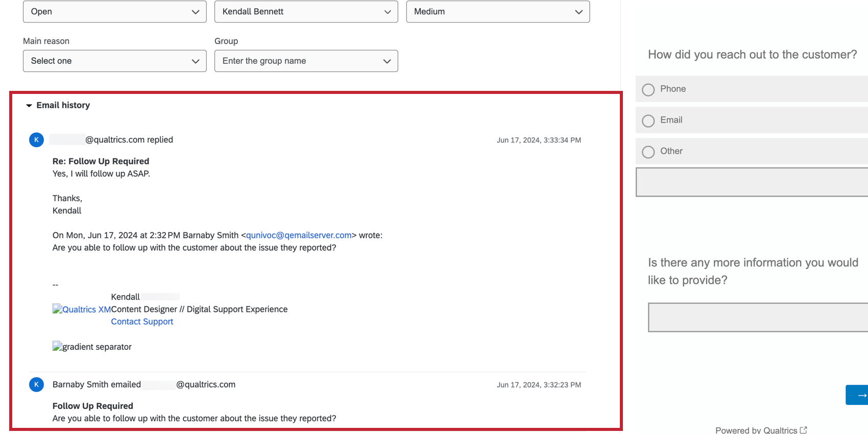Click the gradient separator image
Image resolution: width=868 pixels, height=434 pixels.
tap(92, 347)
